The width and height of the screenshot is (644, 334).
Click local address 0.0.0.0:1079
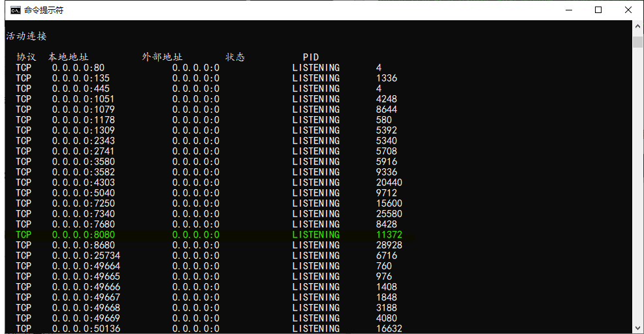(x=84, y=110)
